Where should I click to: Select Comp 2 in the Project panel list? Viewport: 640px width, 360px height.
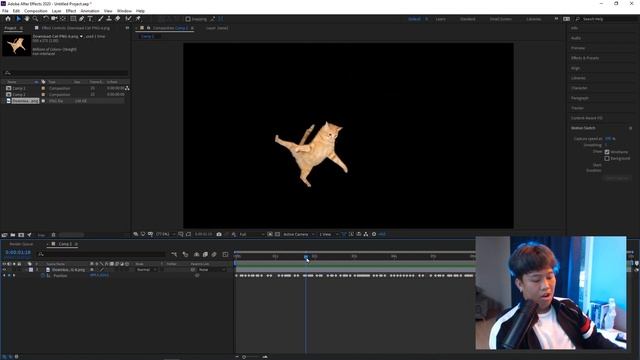[x=19, y=95]
